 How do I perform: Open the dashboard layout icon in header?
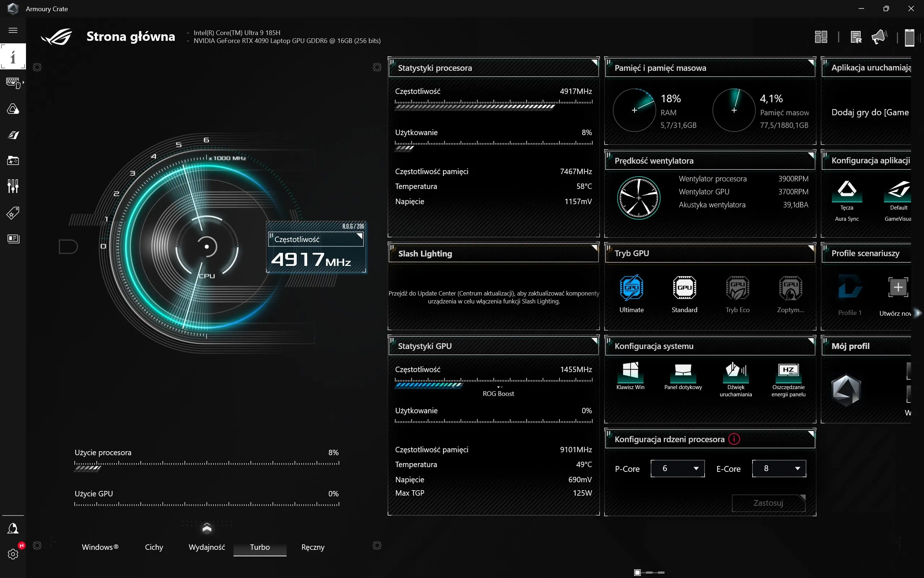coord(821,37)
